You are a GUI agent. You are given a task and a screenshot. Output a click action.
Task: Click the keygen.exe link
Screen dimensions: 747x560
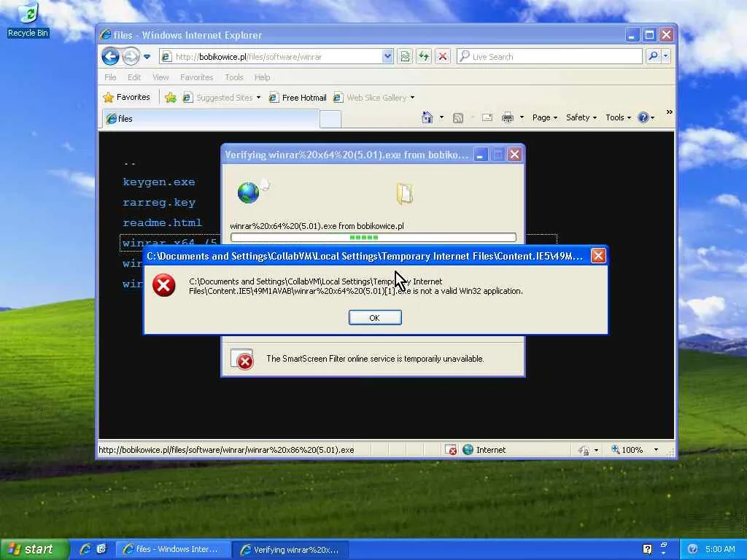click(x=158, y=182)
